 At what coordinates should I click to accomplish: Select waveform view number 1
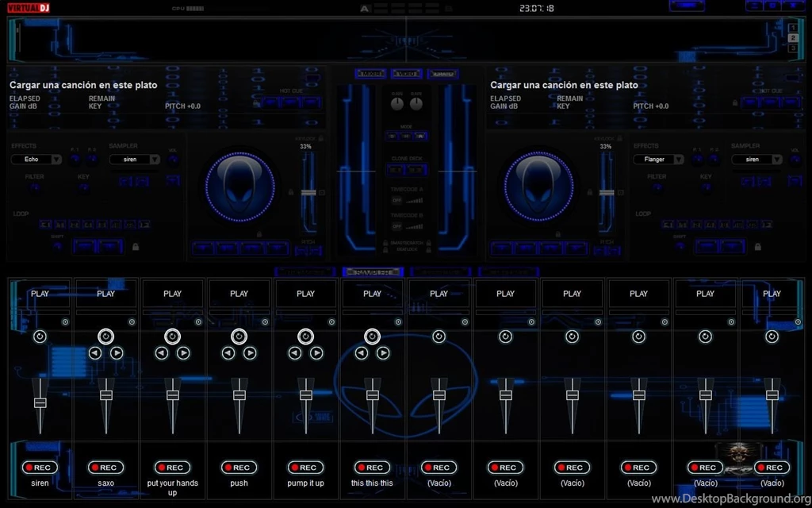click(x=793, y=28)
